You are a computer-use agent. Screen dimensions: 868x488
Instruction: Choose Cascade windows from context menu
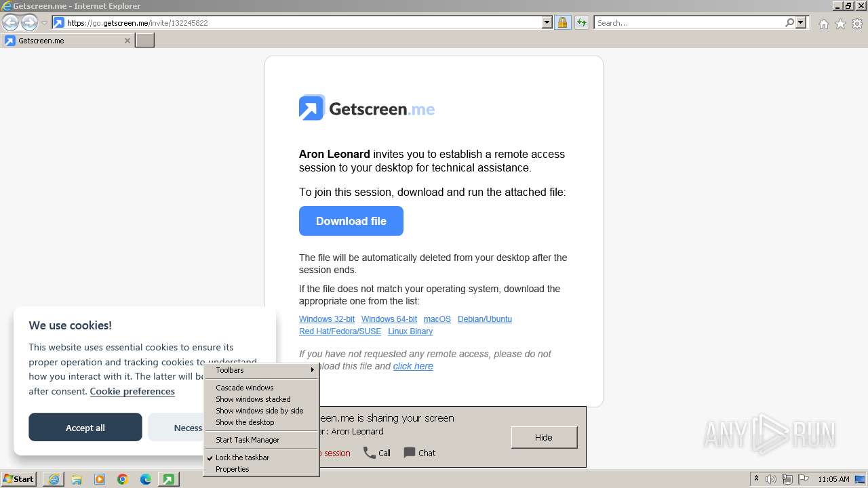coord(261,388)
